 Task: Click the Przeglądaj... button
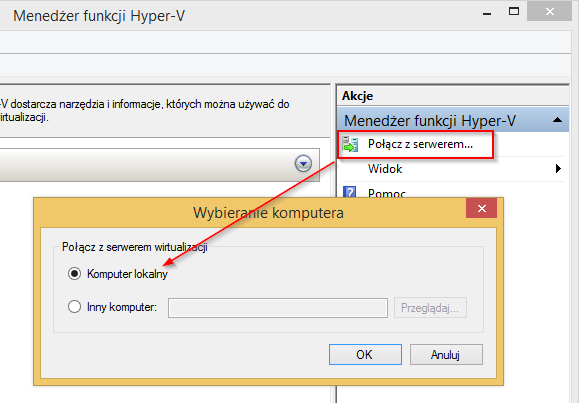430,308
